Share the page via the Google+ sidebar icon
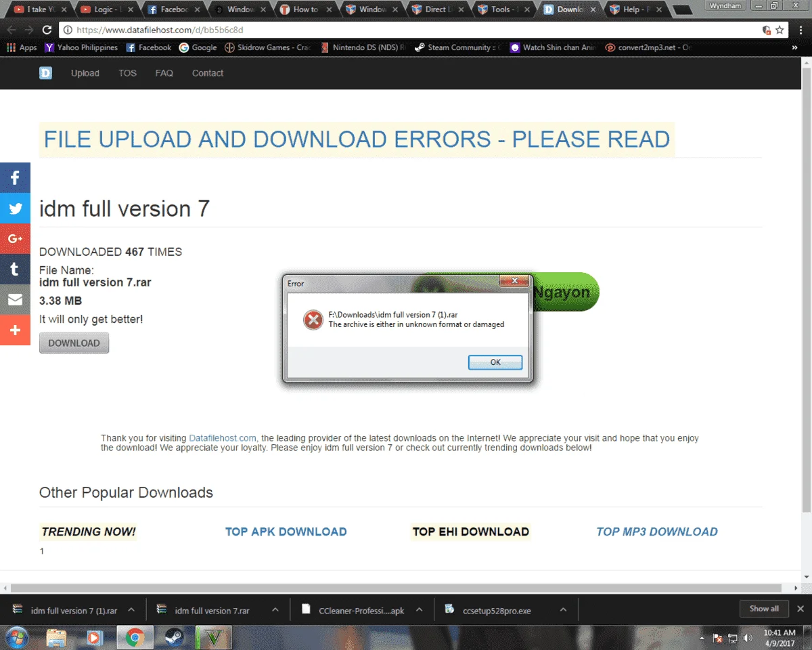 point(15,239)
